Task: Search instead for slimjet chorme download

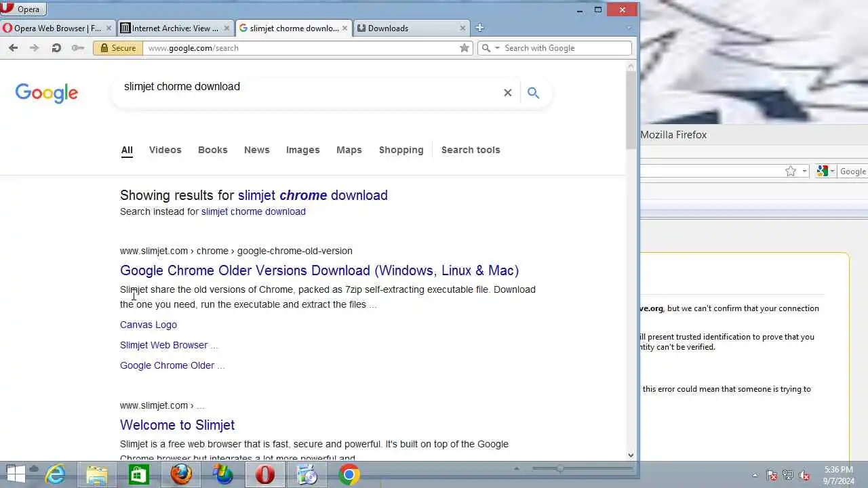Action: 254,211
